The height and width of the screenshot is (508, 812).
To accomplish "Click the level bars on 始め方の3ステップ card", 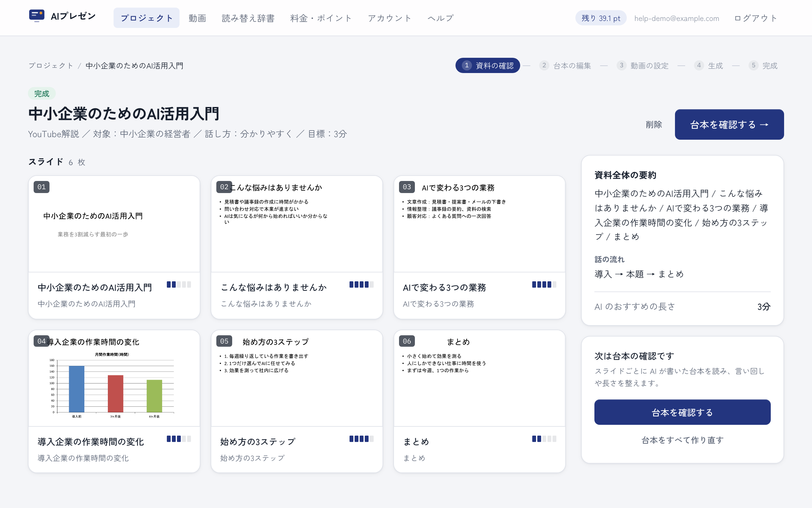I will tap(361, 439).
